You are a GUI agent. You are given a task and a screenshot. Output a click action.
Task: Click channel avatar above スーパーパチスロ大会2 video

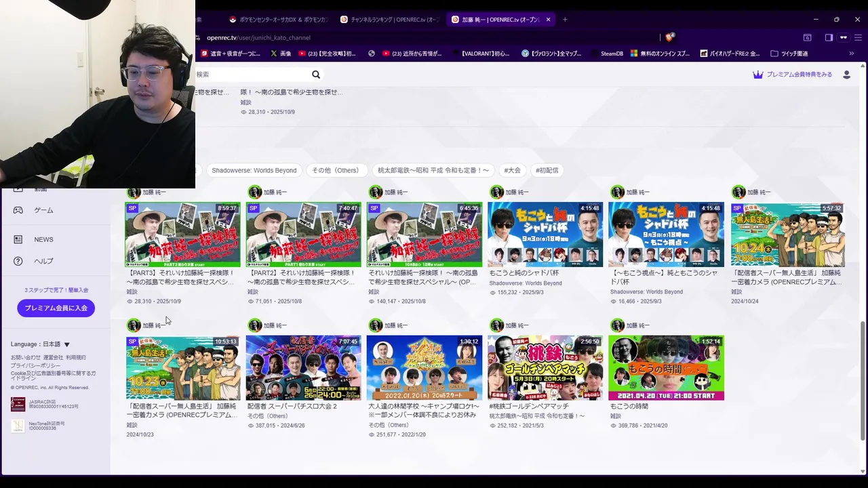[x=254, y=325]
